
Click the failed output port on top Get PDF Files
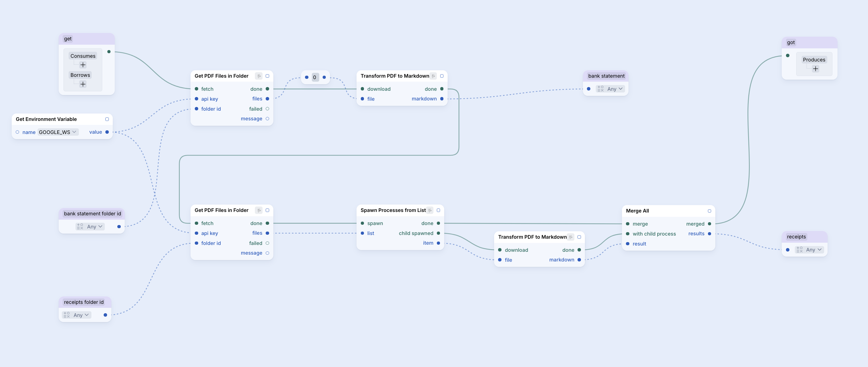(x=267, y=109)
